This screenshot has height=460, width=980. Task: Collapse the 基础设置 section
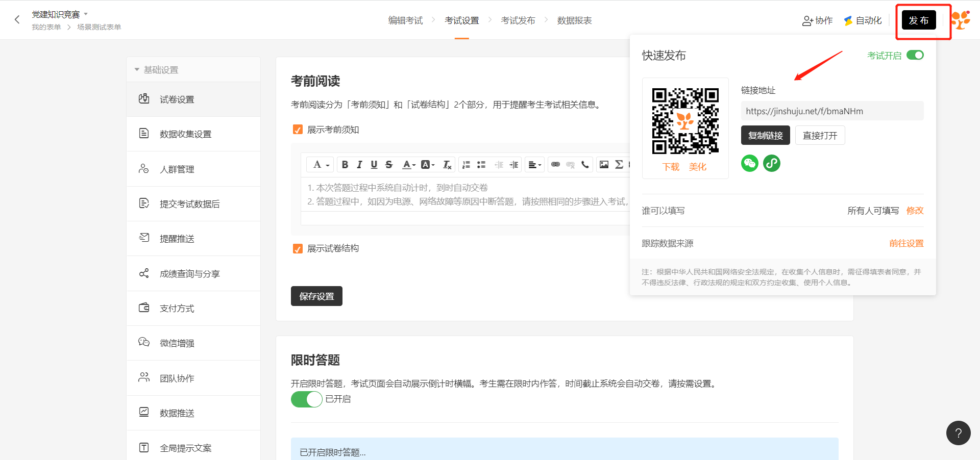click(x=137, y=70)
